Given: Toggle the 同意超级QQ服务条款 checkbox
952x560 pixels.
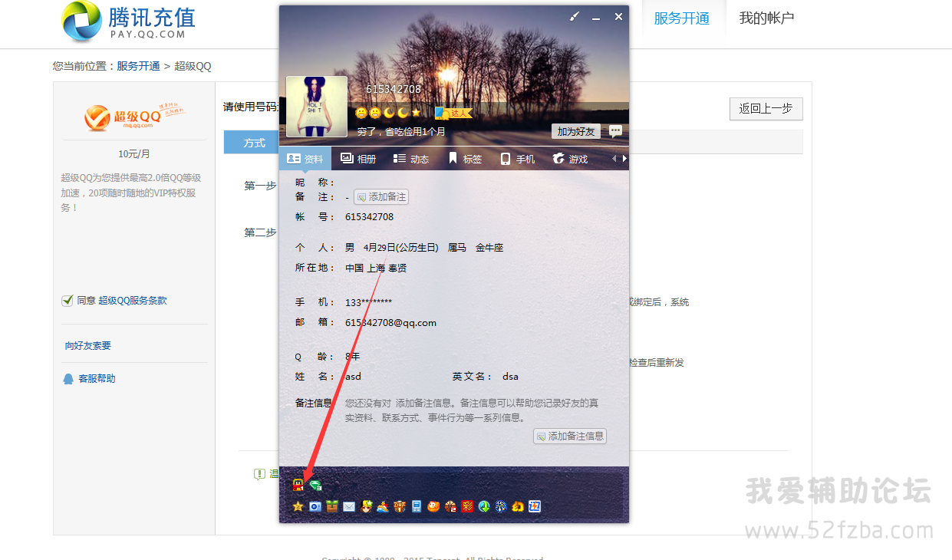Looking at the screenshot, I should (68, 301).
